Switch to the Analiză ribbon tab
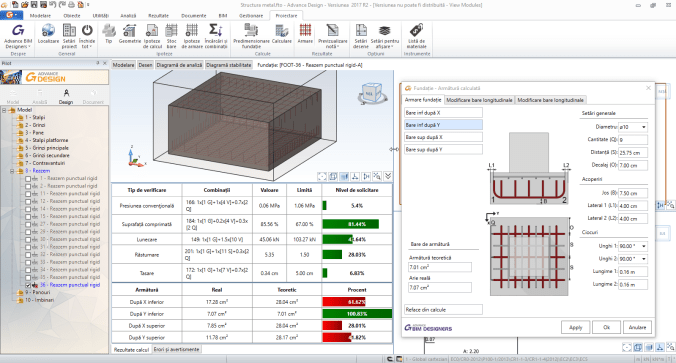Image resolution: width=676 pixels, height=363 pixels. tap(128, 16)
